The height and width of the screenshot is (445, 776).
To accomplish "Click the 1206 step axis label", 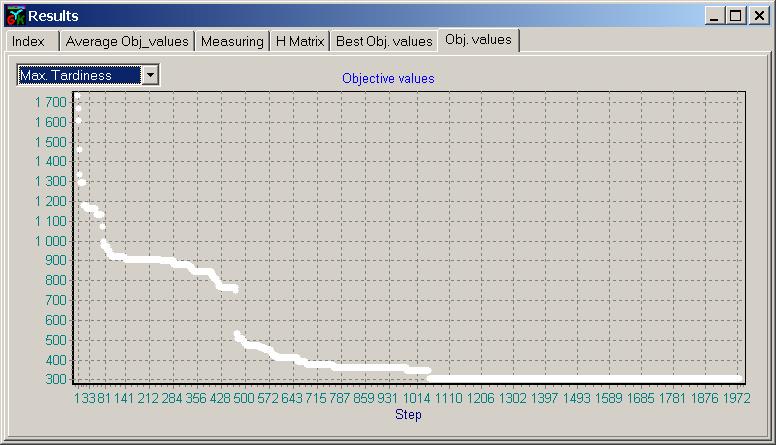I will coord(481,398).
